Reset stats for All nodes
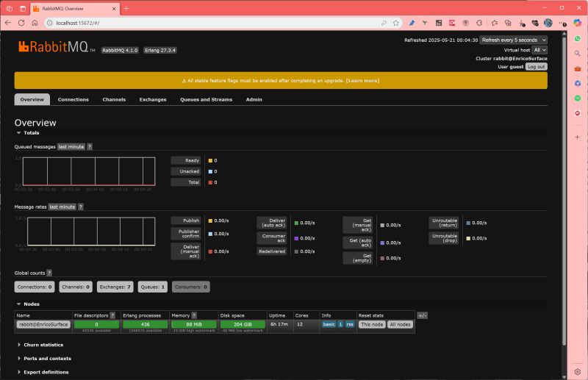The height and width of the screenshot is (380, 588). (x=400, y=324)
